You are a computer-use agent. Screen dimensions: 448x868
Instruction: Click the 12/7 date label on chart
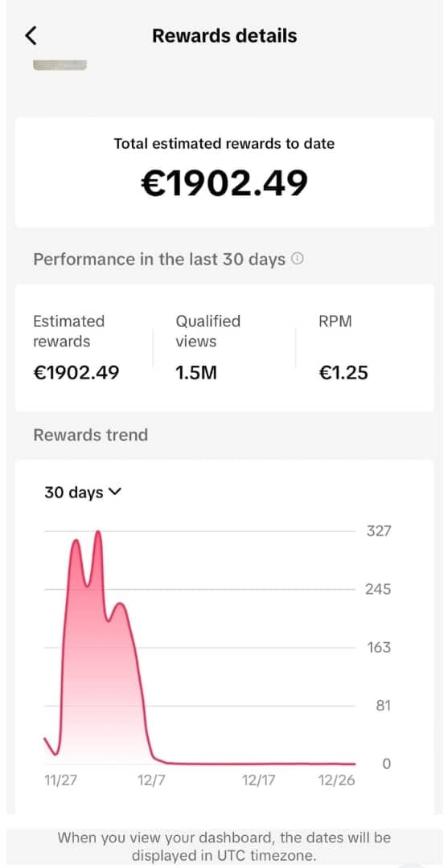click(152, 780)
